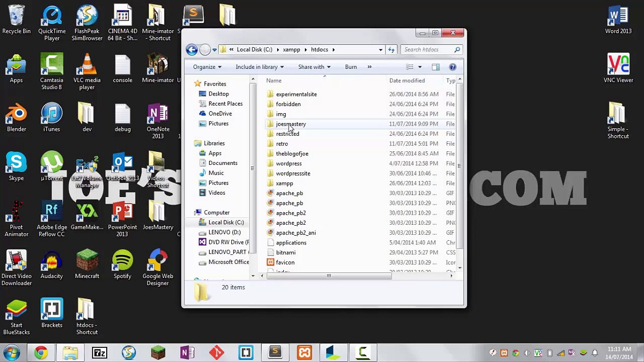Click Local Disk (C:) in breadcrumb
This screenshot has height=362, width=644.
click(x=254, y=49)
